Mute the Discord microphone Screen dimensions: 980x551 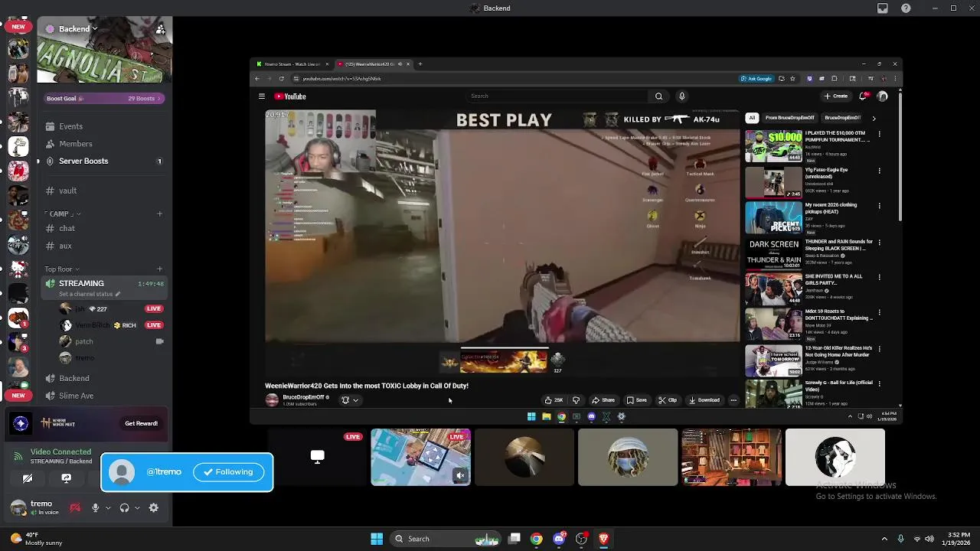pyautogui.click(x=95, y=508)
